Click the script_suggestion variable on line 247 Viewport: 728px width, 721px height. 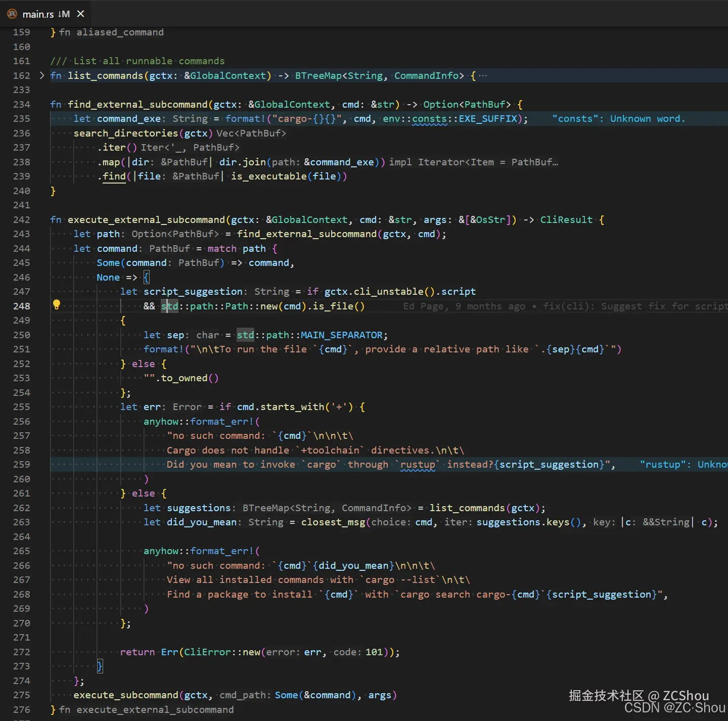point(193,292)
